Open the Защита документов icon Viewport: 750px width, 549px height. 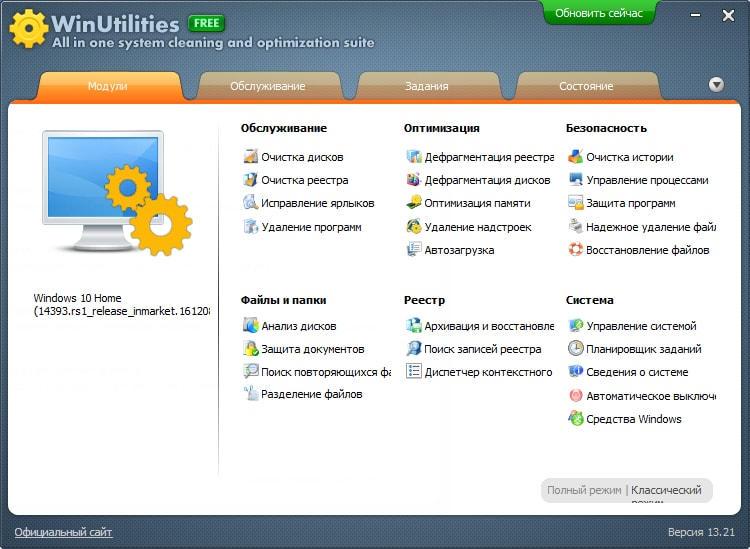click(251, 349)
